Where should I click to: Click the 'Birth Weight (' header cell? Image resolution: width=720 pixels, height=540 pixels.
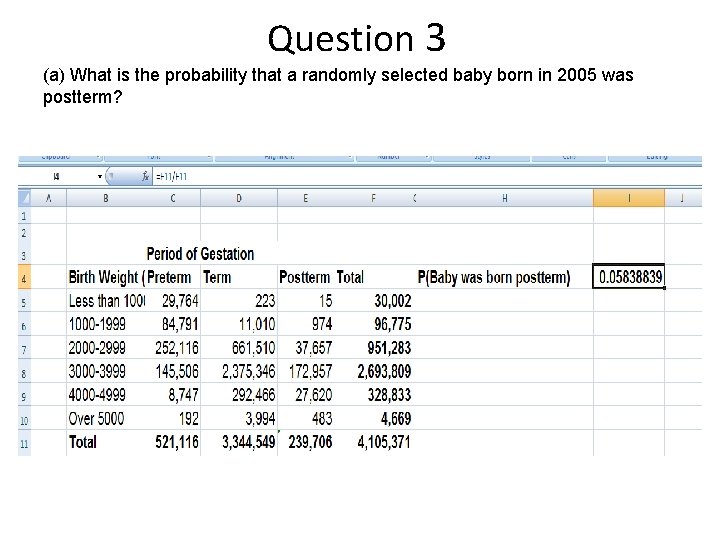107,277
